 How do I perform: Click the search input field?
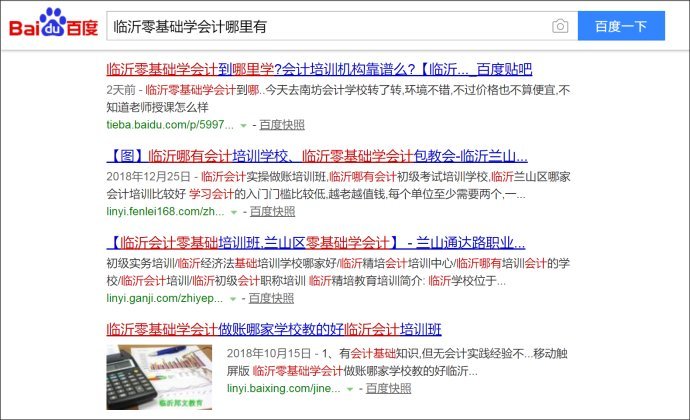[x=330, y=27]
